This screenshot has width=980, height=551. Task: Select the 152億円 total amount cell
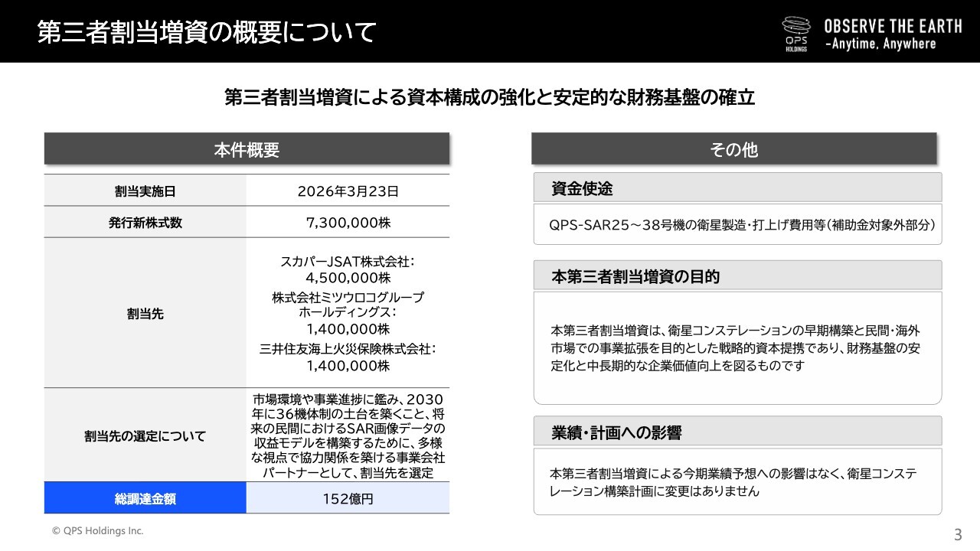point(348,498)
